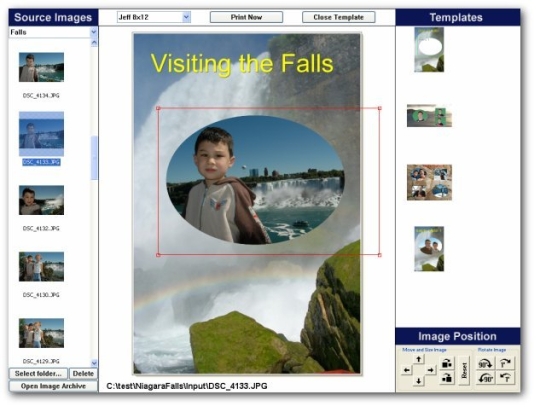Click the Close Template button
The width and height of the screenshot is (540, 412).
339,17
